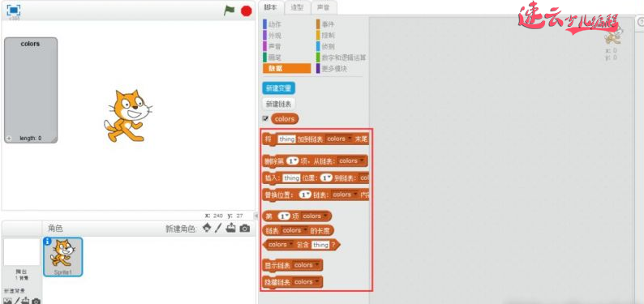Choose new sprite from library icon
This screenshot has height=304, width=644.
click(207, 228)
